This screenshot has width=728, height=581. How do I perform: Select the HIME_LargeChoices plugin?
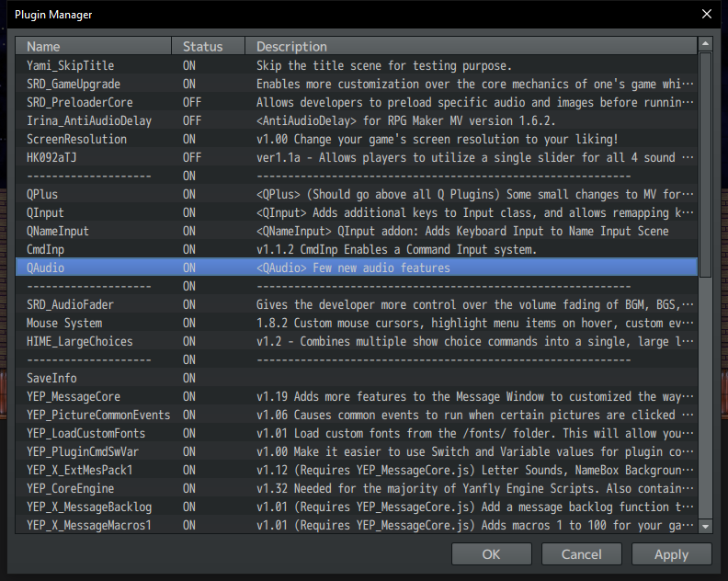tap(356, 341)
